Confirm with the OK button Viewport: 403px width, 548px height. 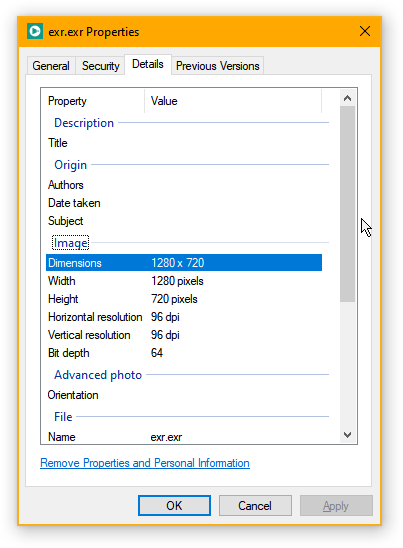point(174,505)
